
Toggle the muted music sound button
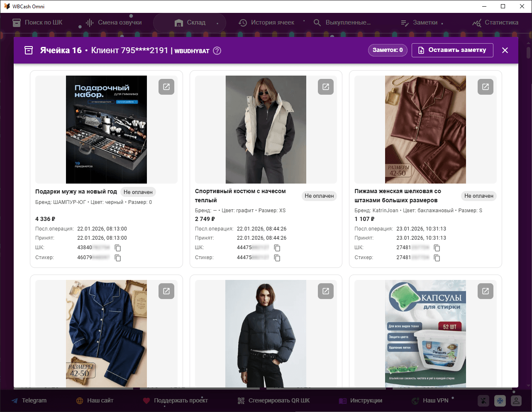coord(483,401)
